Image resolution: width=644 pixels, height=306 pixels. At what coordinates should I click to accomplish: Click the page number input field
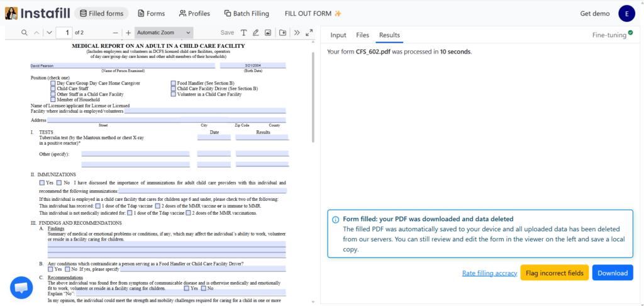[64, 33]
